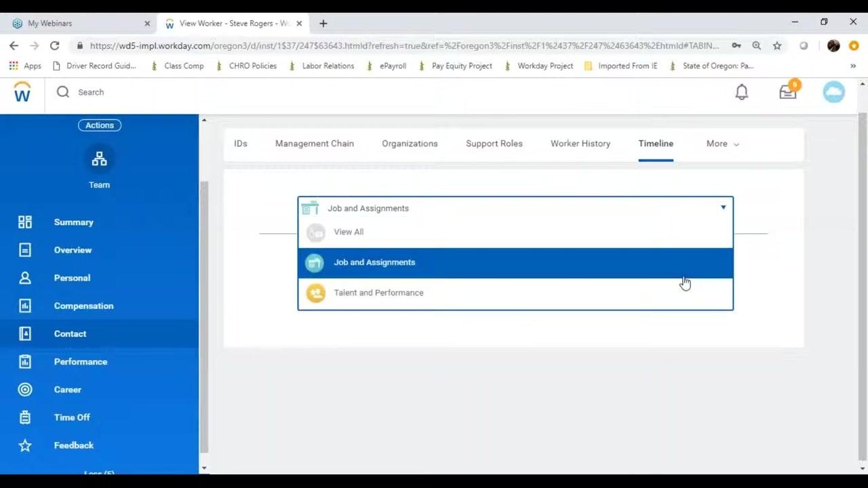
Task: Close the View Worker browser tab
Action: [x=299, y=23]
